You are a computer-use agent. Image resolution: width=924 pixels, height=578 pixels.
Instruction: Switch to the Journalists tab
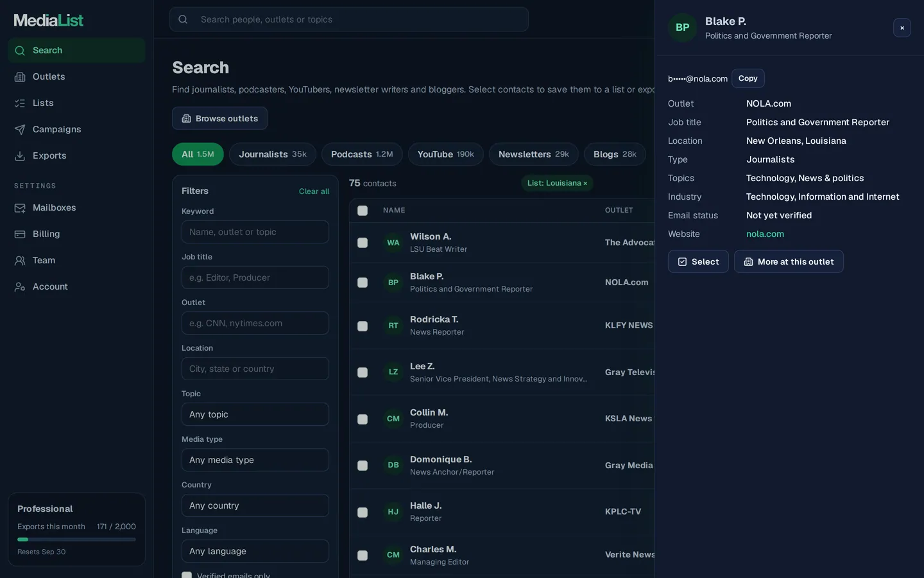click(x=273, y=154)
